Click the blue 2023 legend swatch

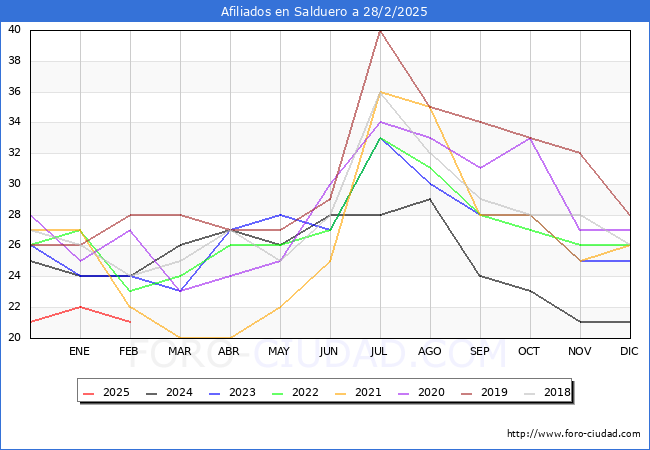point(214,393)
